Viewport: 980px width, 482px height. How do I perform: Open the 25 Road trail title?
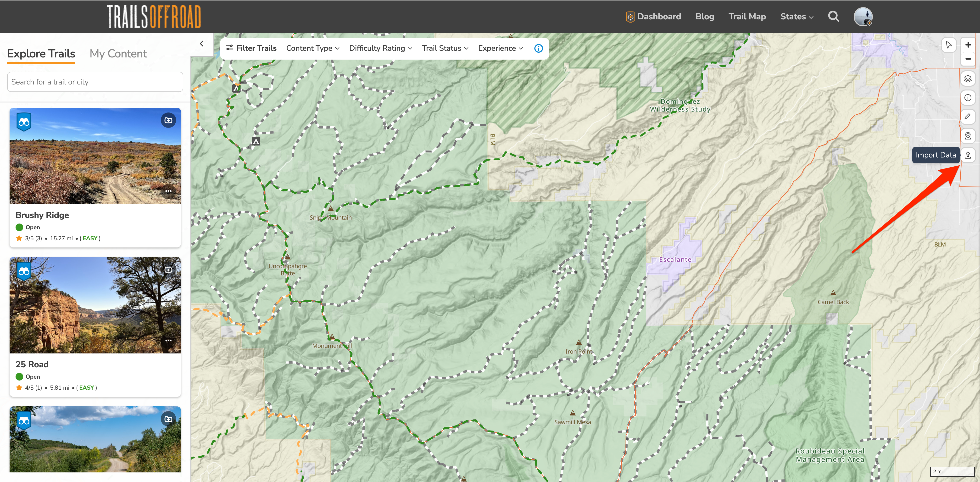pos(32,364)
